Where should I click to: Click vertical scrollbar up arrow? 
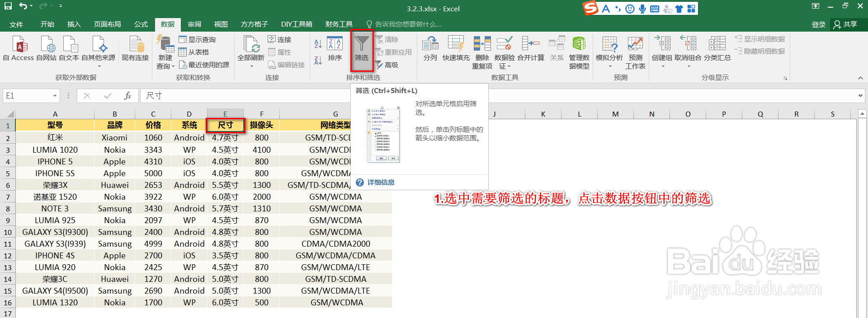coord(862,114)
